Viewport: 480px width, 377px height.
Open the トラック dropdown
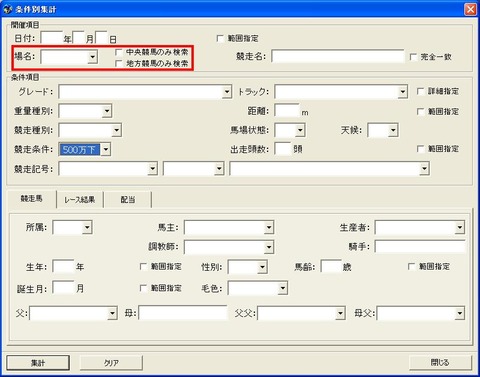click(x=403, y=92)
